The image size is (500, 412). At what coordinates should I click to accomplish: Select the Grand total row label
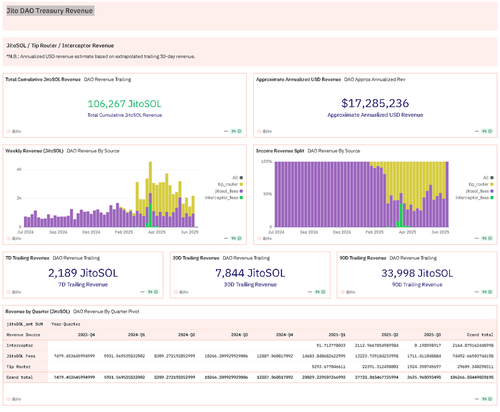pyautogui.click(x=20, y=377)
